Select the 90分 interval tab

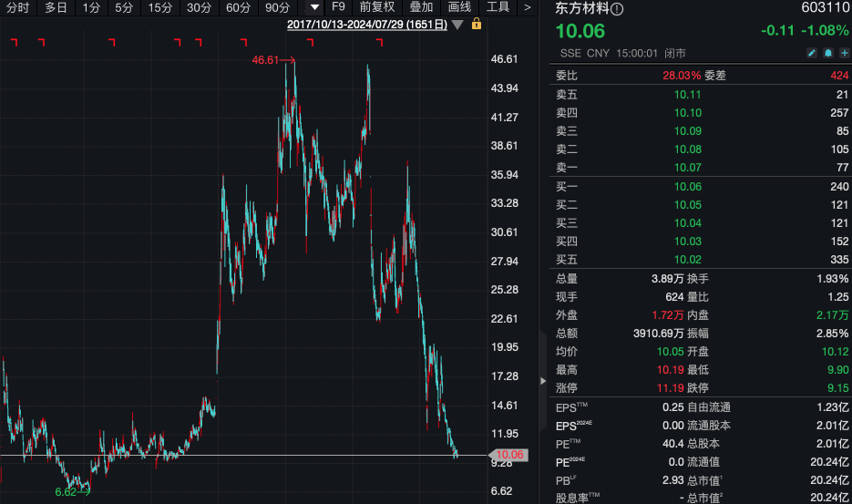coord(278,7)
